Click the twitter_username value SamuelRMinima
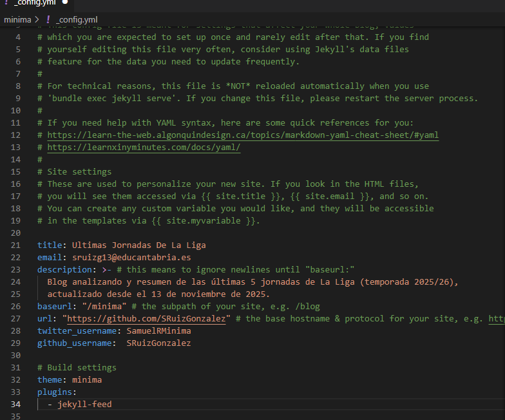Viewport: 505px width, 420px height. (158, 331)
